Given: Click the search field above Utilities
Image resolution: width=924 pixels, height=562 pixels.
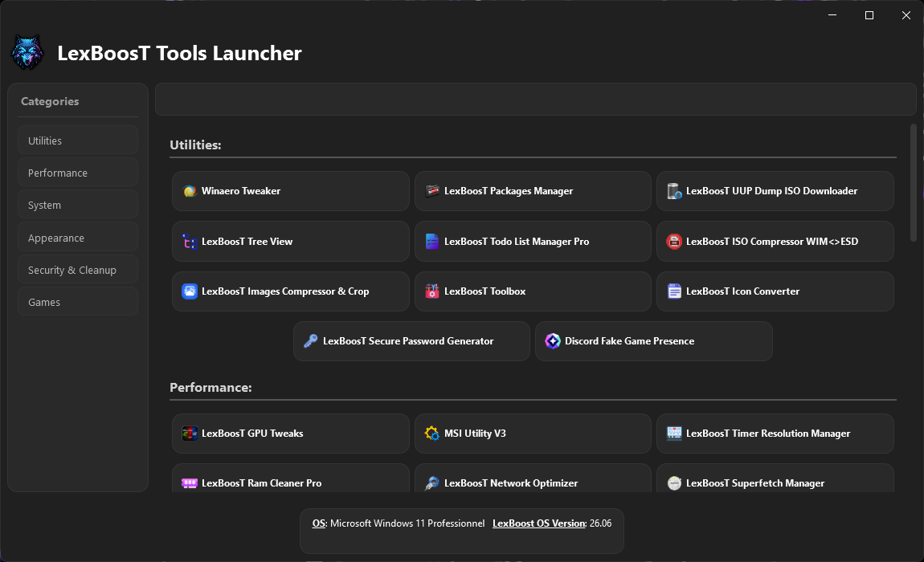Looking at the screenshot, I should [x=536, y=99].
